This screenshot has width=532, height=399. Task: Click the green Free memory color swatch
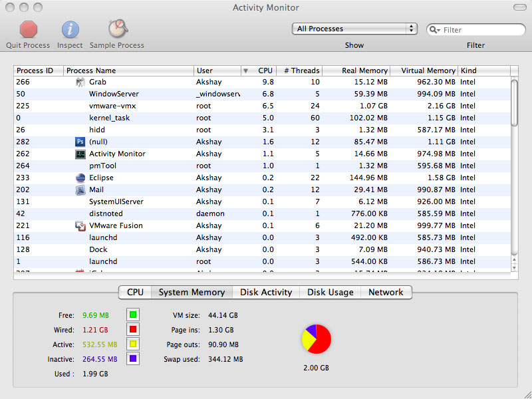[133, 315]
